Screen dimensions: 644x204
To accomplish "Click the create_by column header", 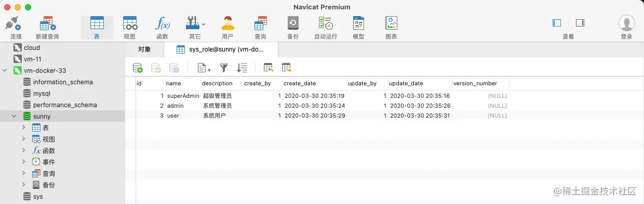I will (x=263, y=83).
